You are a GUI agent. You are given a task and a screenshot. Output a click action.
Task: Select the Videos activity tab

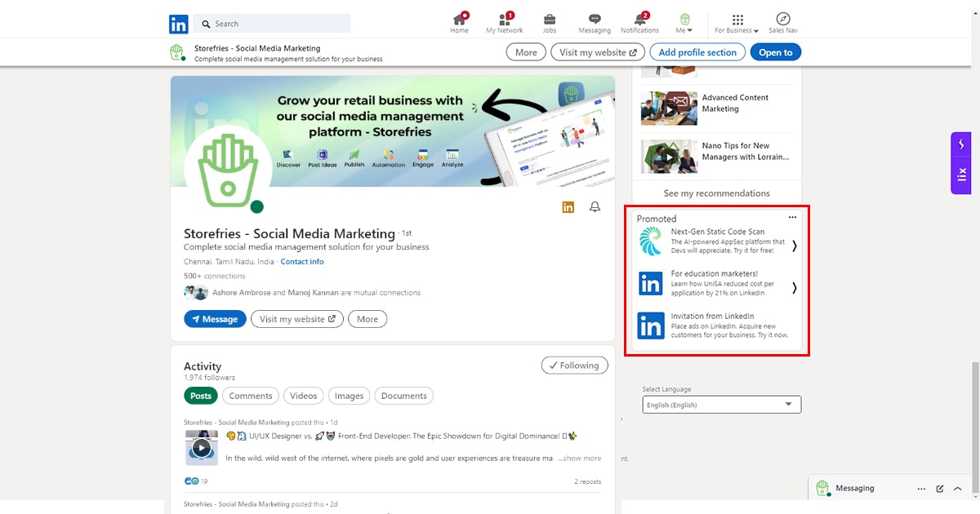[x=303, y=396]
